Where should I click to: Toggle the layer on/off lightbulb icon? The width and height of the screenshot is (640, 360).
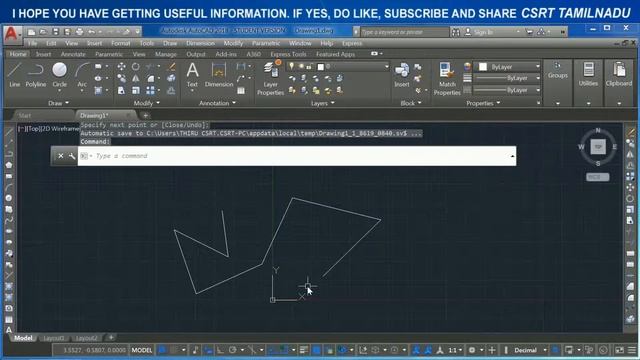pos(291,66)
